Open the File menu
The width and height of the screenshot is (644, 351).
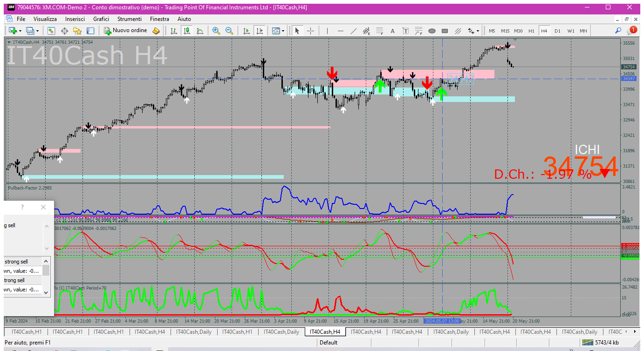(x=21, y=19)
